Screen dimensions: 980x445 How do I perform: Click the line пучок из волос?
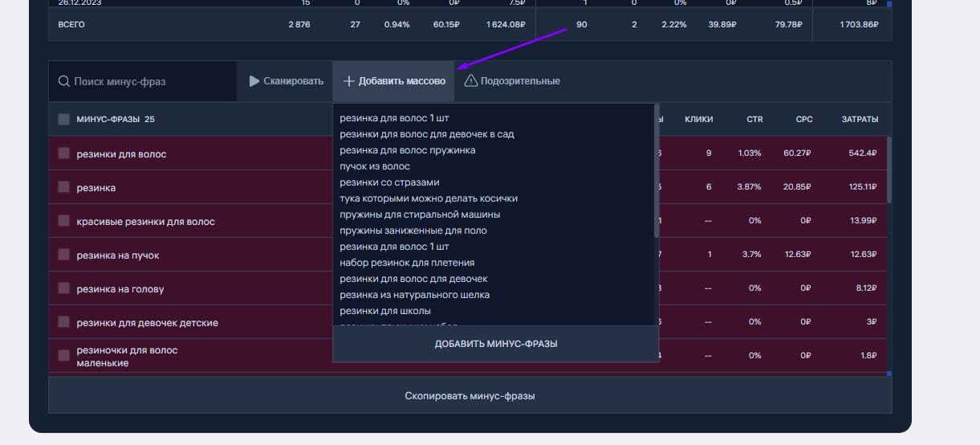click(375, 166)
